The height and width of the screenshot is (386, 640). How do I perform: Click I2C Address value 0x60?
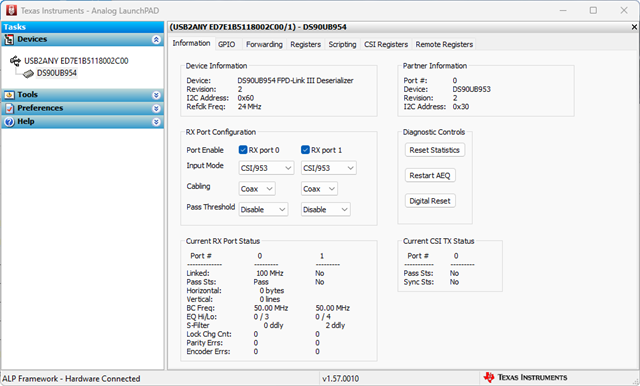click(x=246, y=98)
